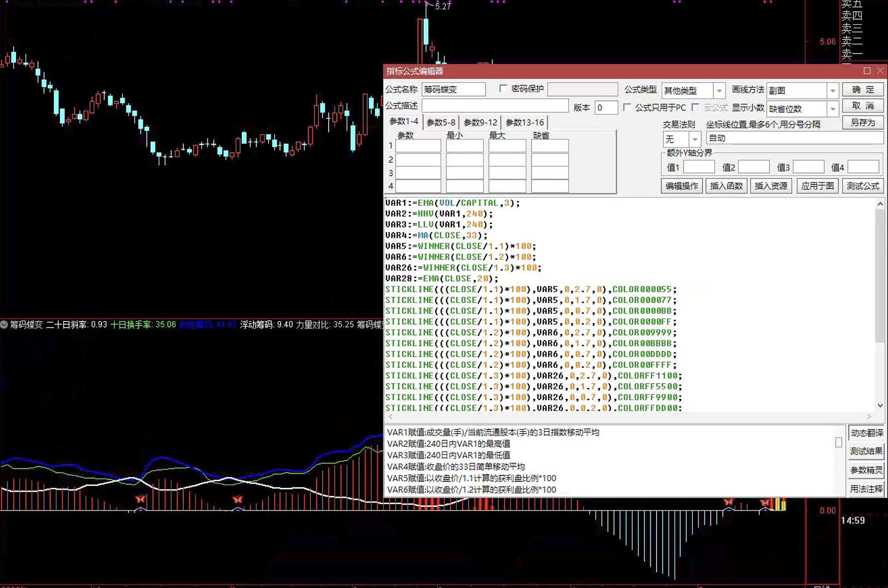Open the 交易法则 dropdown showing 无
Image resolution: width=888 pixels, height=588 pixels.
click(695, 139)
